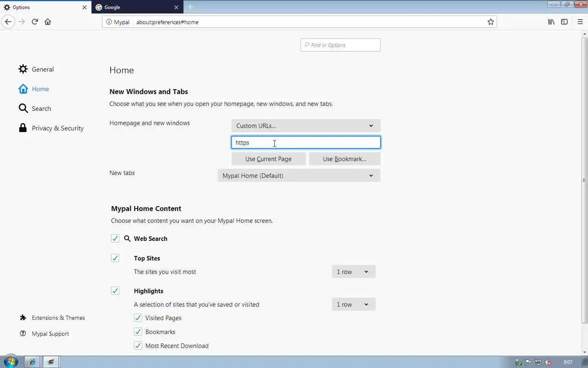Uncheck the Highlights checkbox
Image resolution: width=588 pixels, height=368 pixels.
coord(115,291)
